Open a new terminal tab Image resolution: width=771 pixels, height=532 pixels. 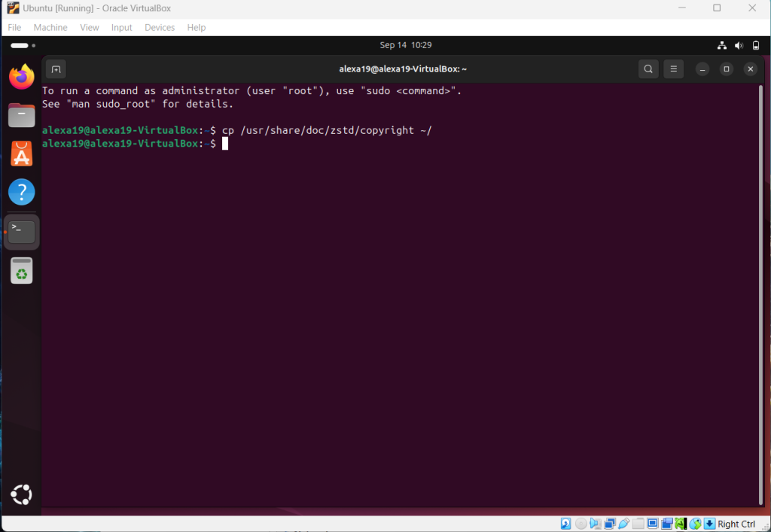point(56,69)
